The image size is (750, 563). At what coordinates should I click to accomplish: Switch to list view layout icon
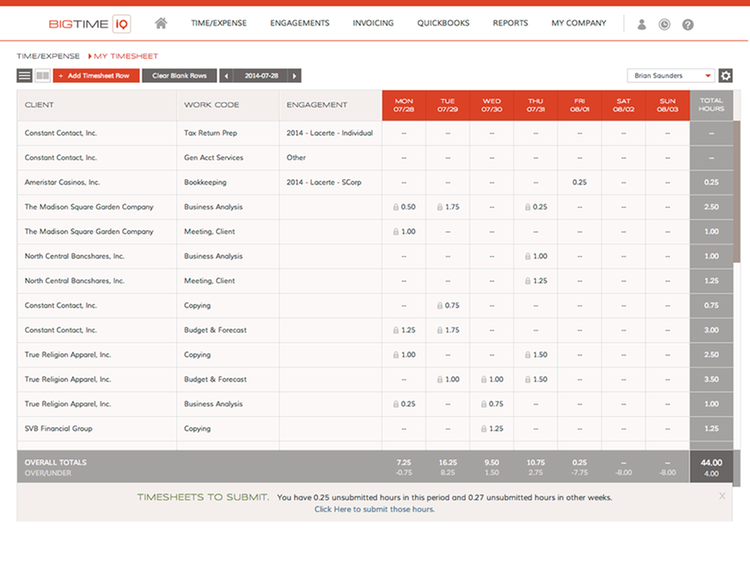(24, 76)
